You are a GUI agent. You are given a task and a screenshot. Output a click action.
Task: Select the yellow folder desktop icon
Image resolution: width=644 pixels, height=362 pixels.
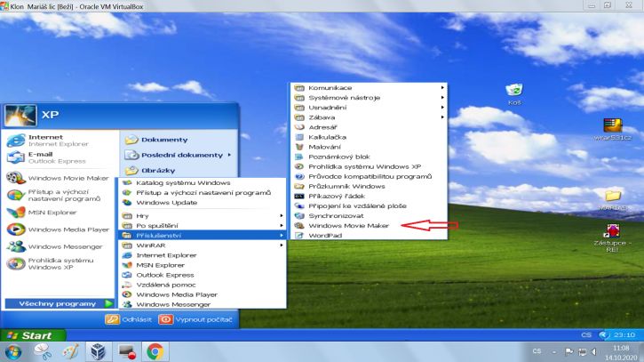[x=612, y=200]
